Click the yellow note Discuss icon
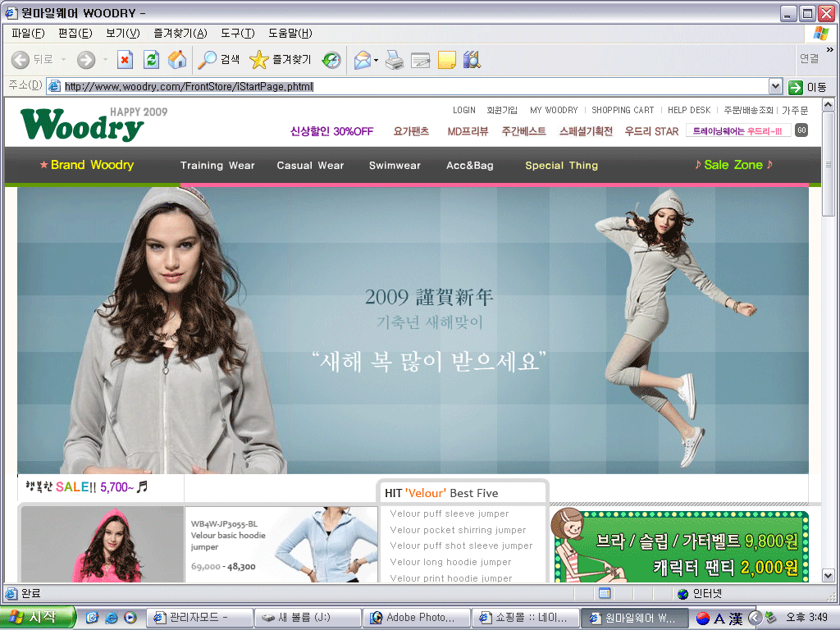Screen dimensions: 840x630 coord(447,59)
